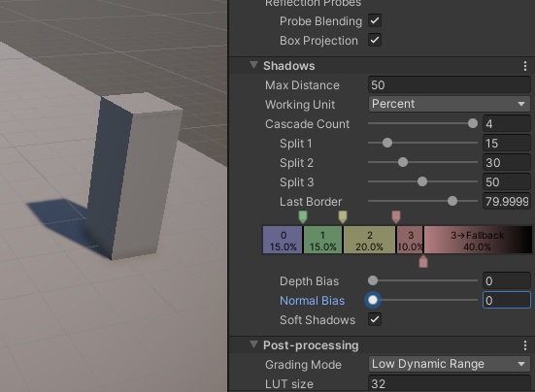Click the LUT size value field
The width and height of the screenshot is (535, 392).
coord(450,384)
